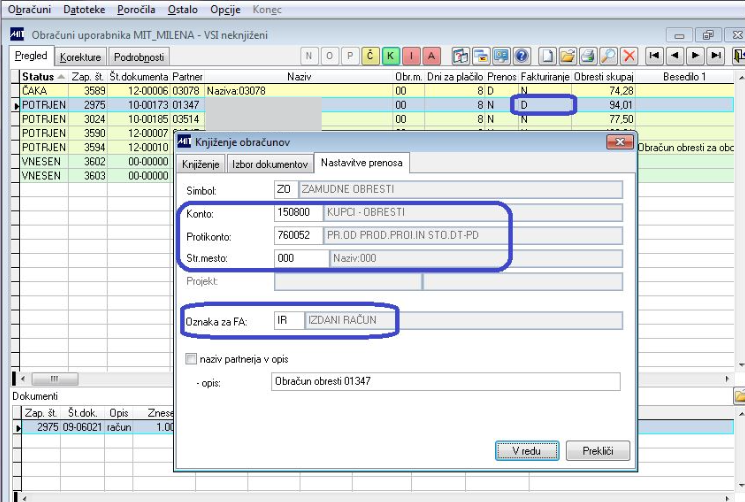Open the Konec menu
The image size is (745, 502).
click(x=267, y=9)
